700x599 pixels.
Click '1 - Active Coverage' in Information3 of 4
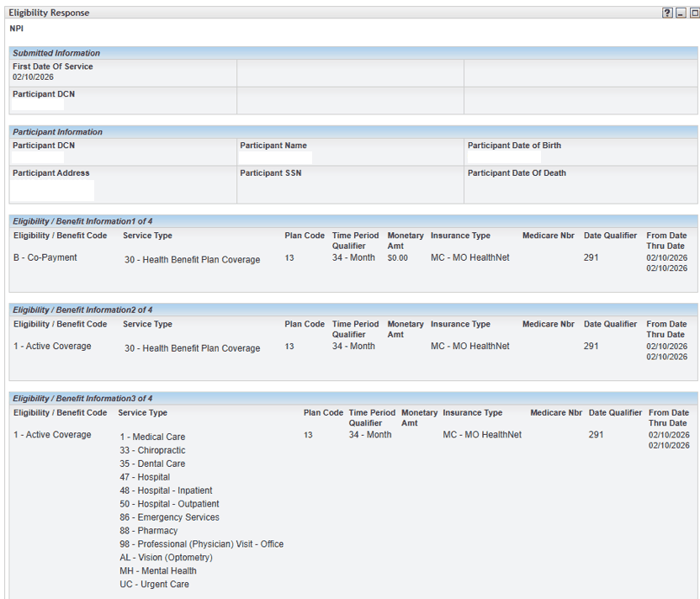52,434
